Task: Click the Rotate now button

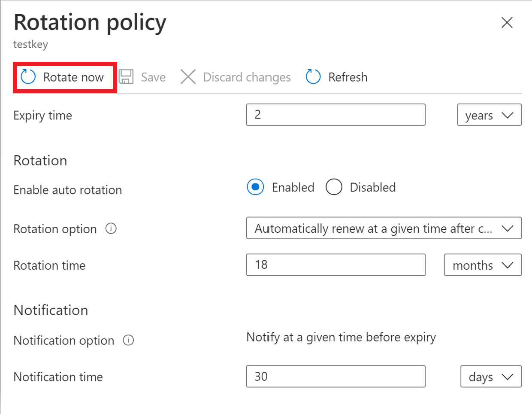Action: click(x=64, y=77)
